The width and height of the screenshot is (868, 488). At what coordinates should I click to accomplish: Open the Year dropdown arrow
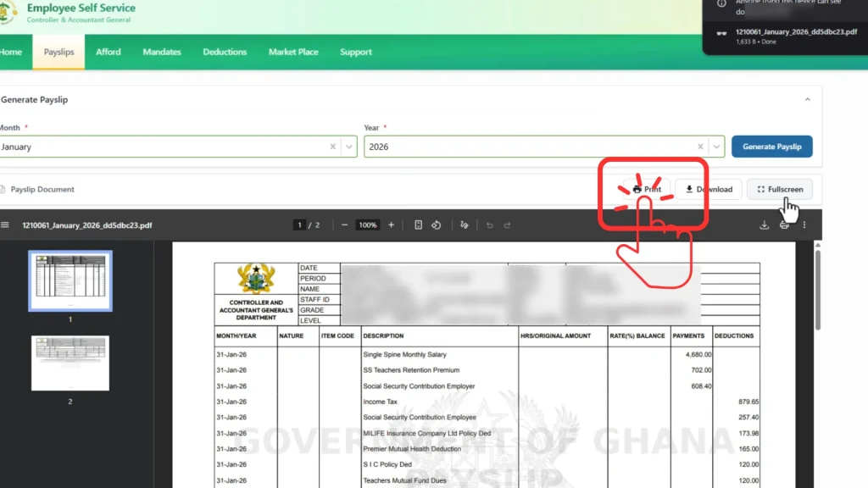pyautogui.click(x=716, y=147)
